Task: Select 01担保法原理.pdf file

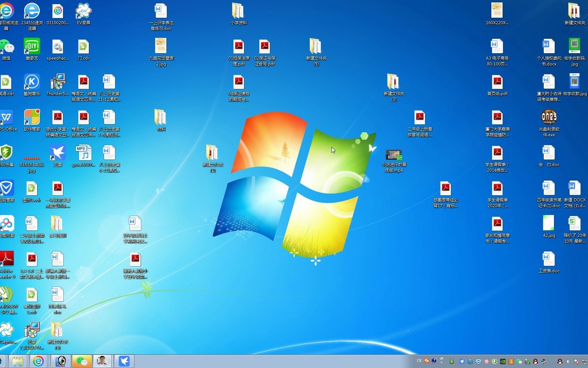Action: (239, 52)
